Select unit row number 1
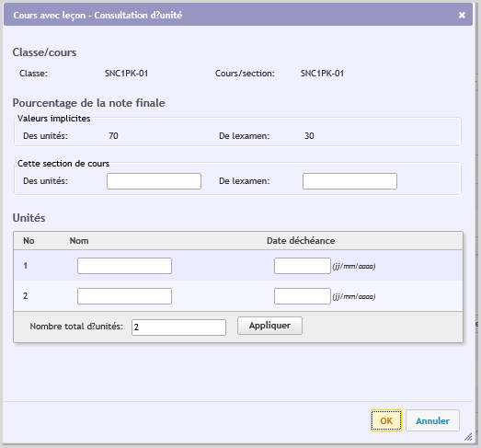The height and width of the screenshot is (448, 481). point(238,266)
